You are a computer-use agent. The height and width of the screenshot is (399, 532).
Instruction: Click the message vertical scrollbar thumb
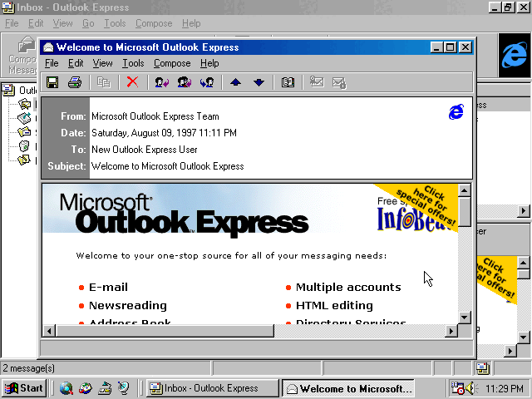[464, 212]
